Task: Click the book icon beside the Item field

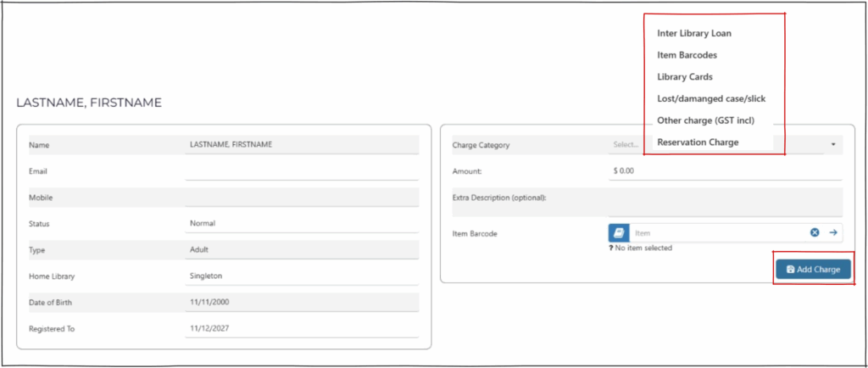Action: point(618,232)
